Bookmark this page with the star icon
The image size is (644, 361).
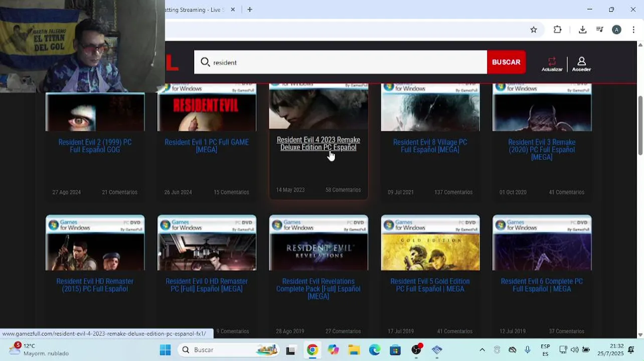point(534,30)
